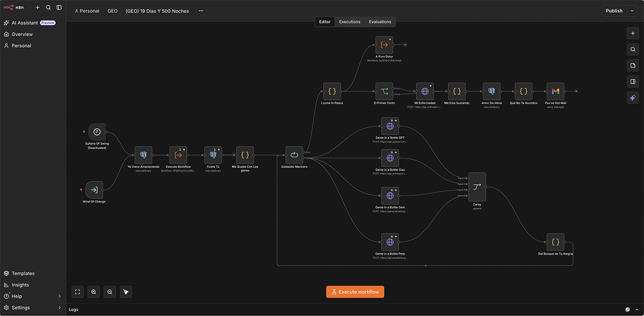Open the El Primer Tonto switch node
This screenshot has height=316, width=644.
point(384,91)
